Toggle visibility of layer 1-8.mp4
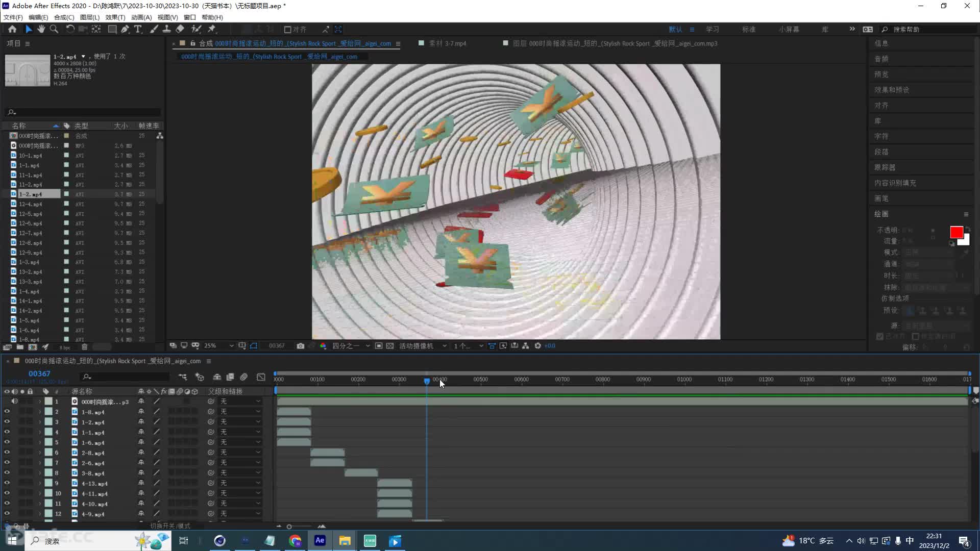This screenshot has height=551, width=980. pyautogui.click(x=7, y=412)
